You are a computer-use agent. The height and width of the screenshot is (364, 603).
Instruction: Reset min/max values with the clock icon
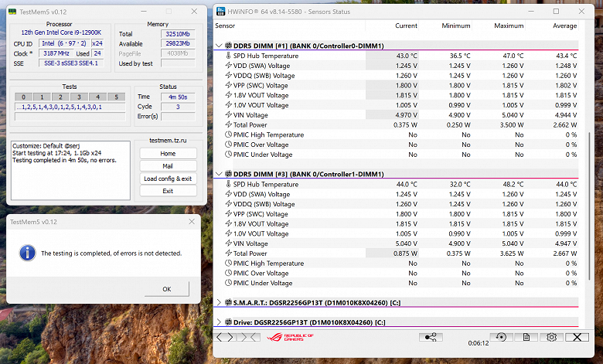(x=501, y=338)
